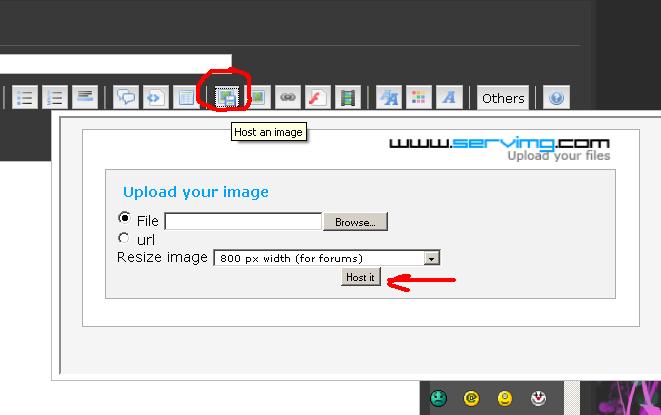Viewport: 661px width, 415px height.
Task: Insert a video with film-strip icon
Action: tap(348, 97)
